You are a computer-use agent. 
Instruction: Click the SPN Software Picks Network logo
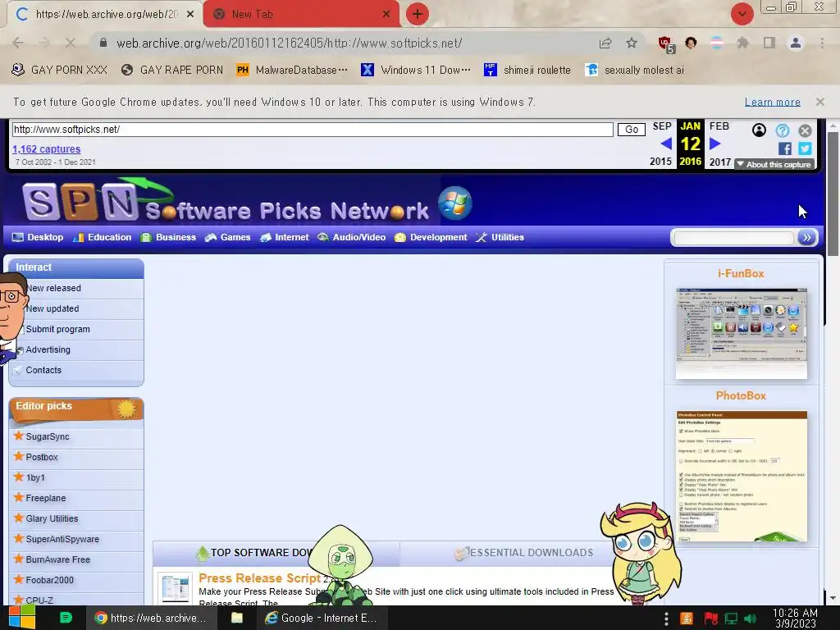point(225,202)
